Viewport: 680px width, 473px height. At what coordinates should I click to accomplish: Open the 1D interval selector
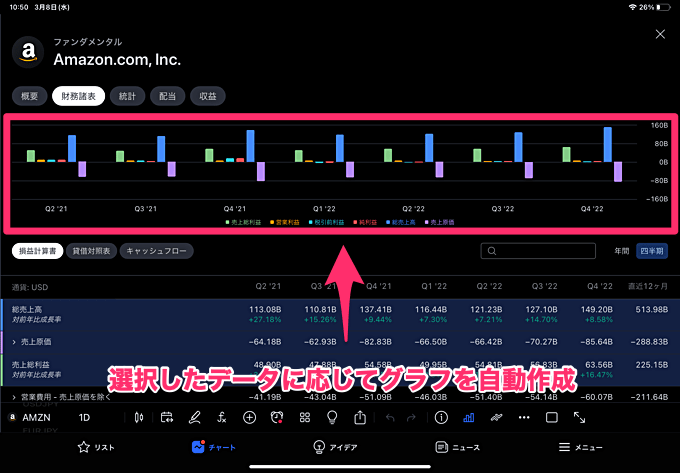coord(84,418)
